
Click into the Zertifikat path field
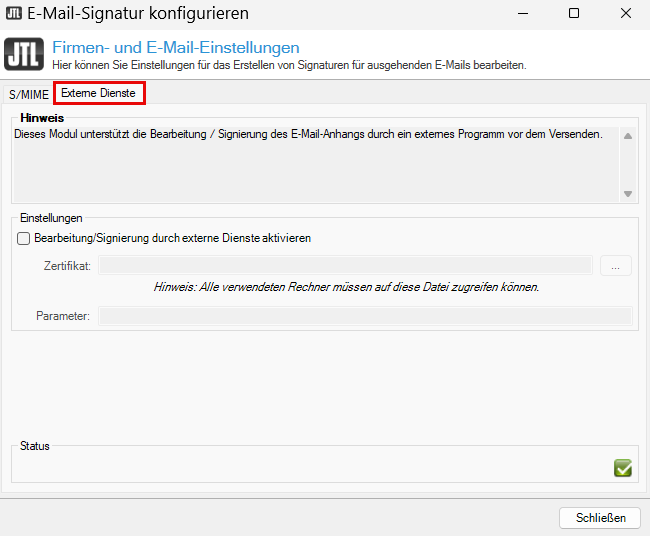point(345,265)
